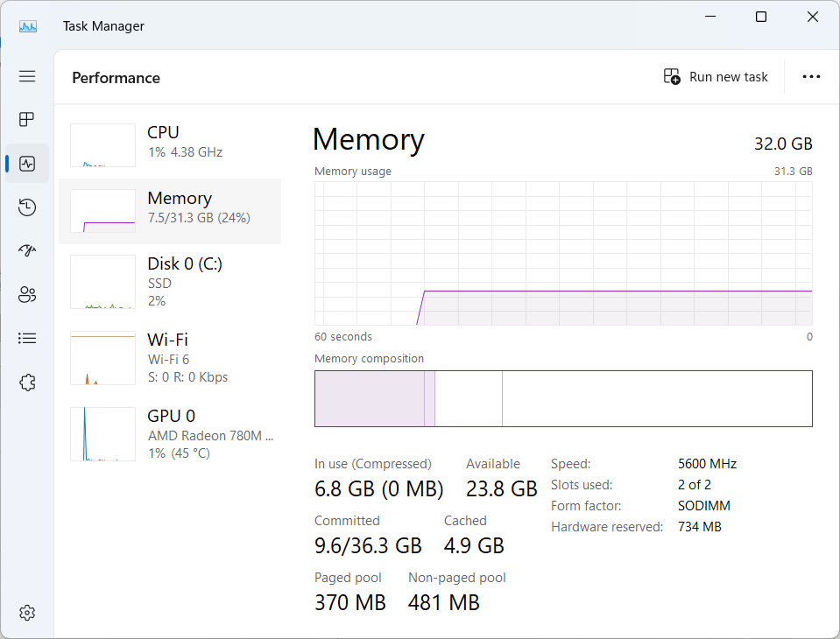
Task: Select the Performance page icon
Action: point(27,164)
